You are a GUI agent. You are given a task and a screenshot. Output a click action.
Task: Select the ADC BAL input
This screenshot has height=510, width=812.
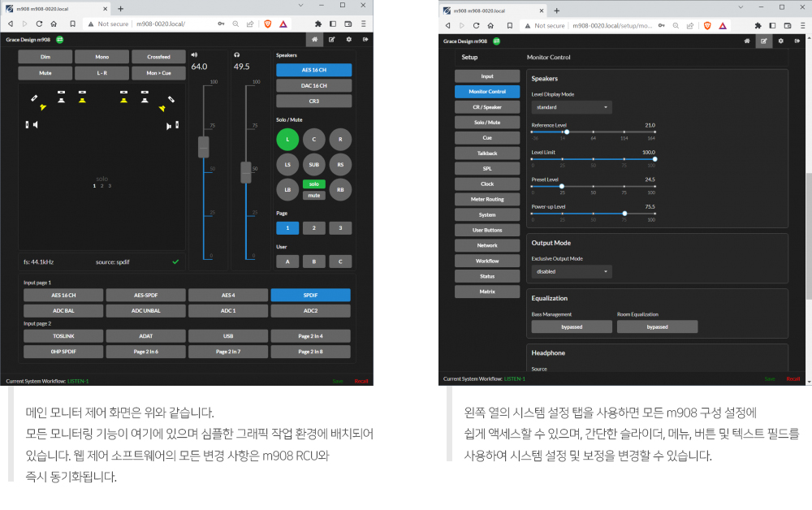[x=63, y=311]
